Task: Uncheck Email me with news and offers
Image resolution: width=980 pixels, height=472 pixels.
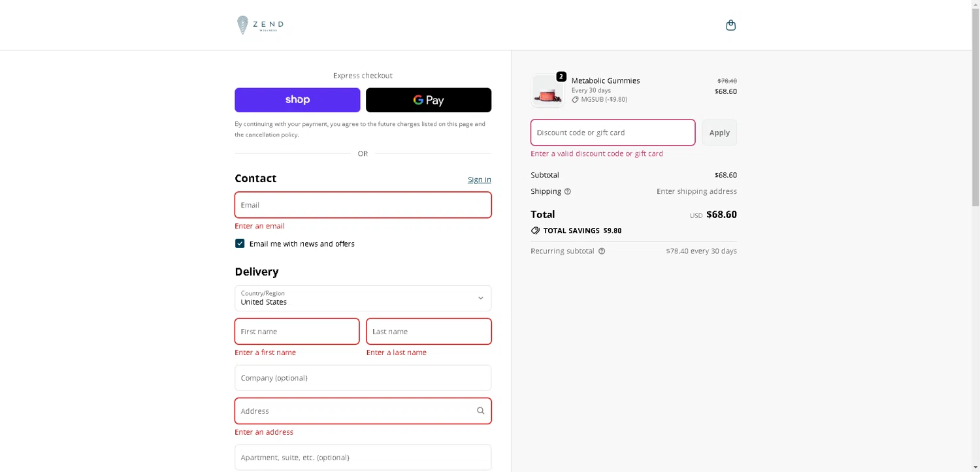Action: (x=240, y=244)
